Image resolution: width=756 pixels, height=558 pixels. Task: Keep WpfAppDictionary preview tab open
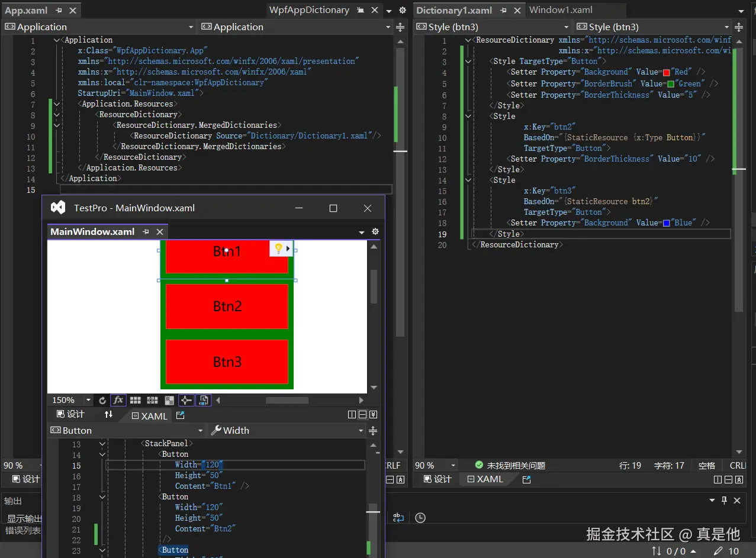click(x=360, y=11)
